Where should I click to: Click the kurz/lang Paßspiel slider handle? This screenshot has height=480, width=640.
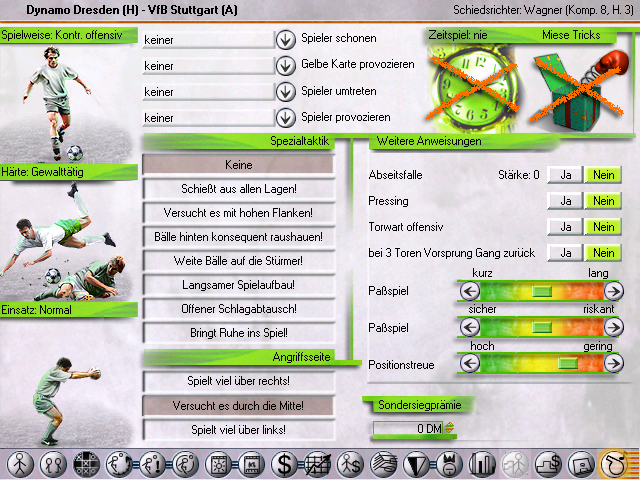pos(542,291)
